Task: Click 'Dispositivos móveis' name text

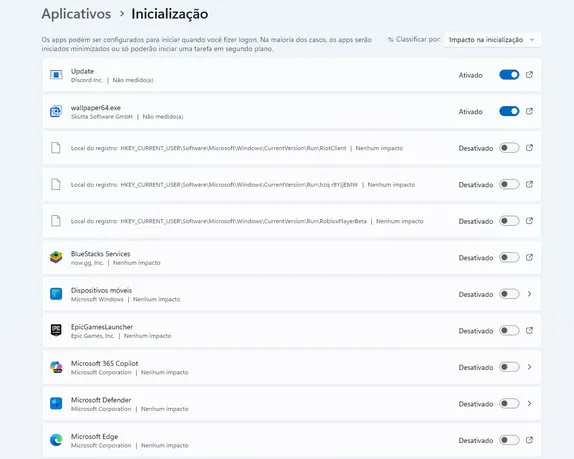Action: coord(101,290)
